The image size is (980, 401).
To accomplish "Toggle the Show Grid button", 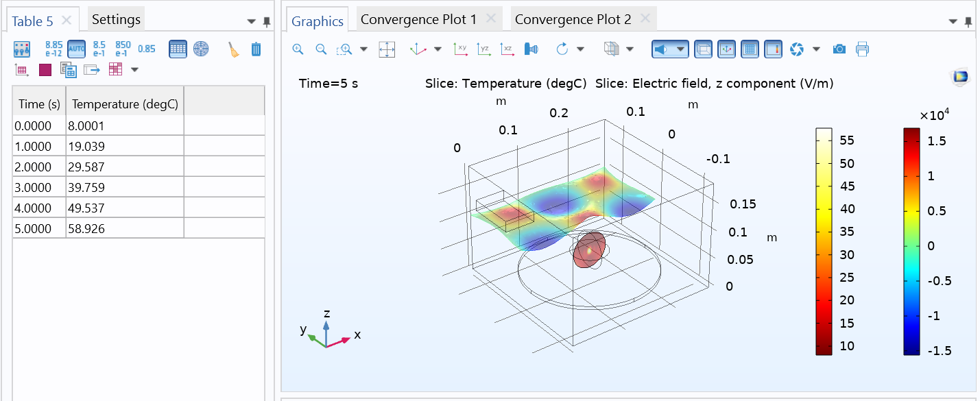I will (x=750, y=49).
